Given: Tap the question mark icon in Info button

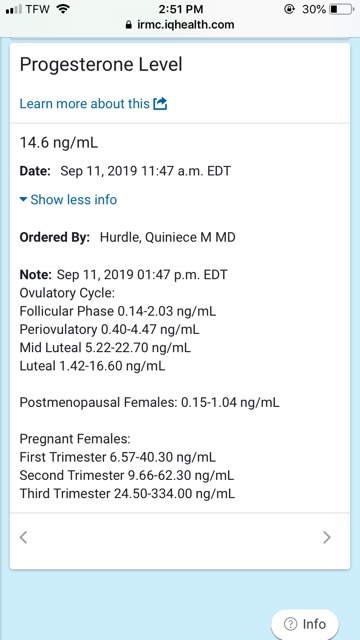Looking at the screenshot, I should point(290,624).
